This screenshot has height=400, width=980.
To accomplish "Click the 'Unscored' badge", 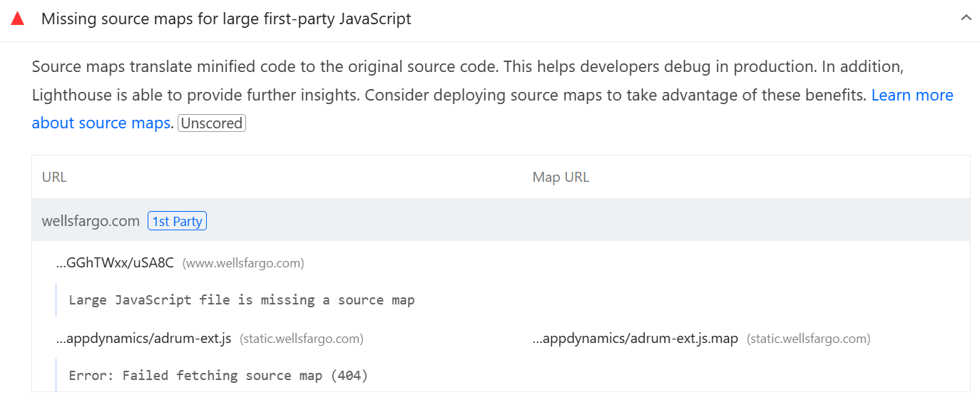I will tap(212, 123).
